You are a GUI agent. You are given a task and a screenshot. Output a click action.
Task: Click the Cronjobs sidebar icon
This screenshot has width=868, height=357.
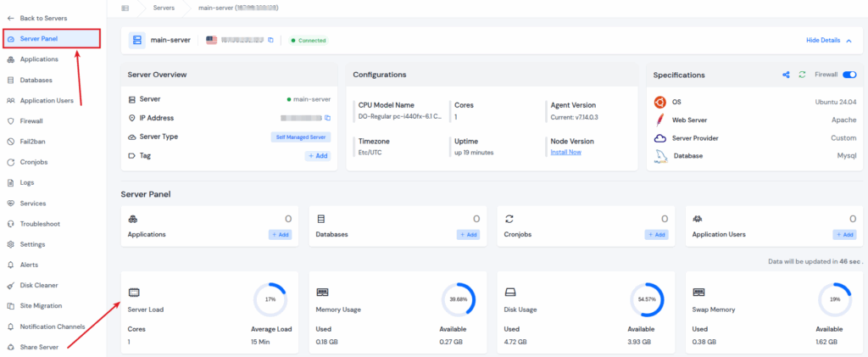point(10,162)
